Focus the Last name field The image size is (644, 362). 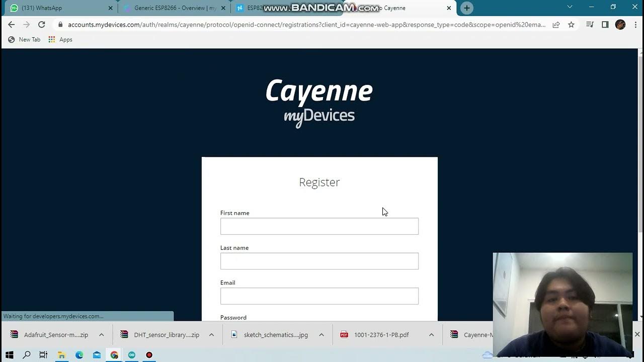tap(319, 261)
